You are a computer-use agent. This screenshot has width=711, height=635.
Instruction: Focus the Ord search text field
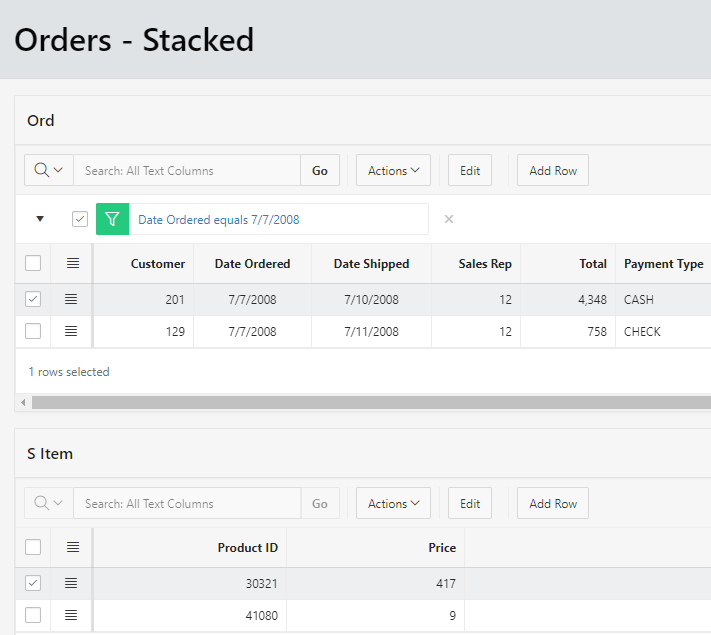point(187,171)
